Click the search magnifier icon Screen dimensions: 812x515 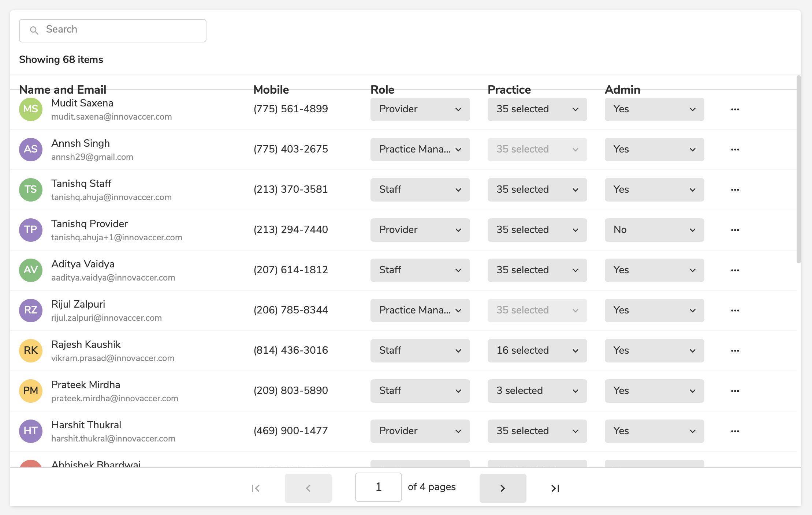[x=34, y=30]
